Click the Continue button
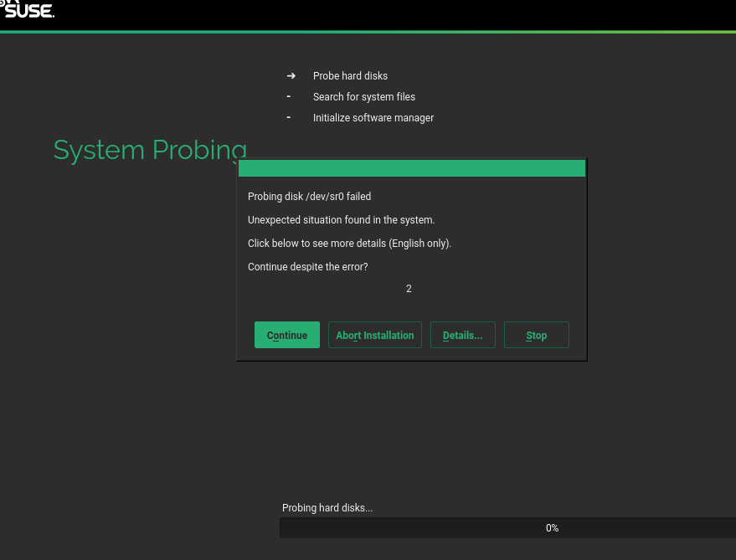This screenshot has height=560, width=736. click(286, 335)
